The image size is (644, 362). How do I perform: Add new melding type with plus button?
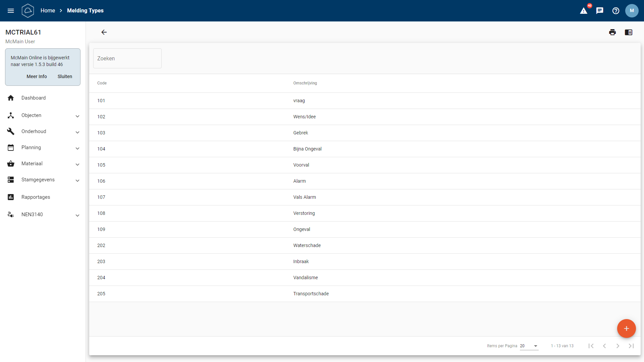[626, 328]
